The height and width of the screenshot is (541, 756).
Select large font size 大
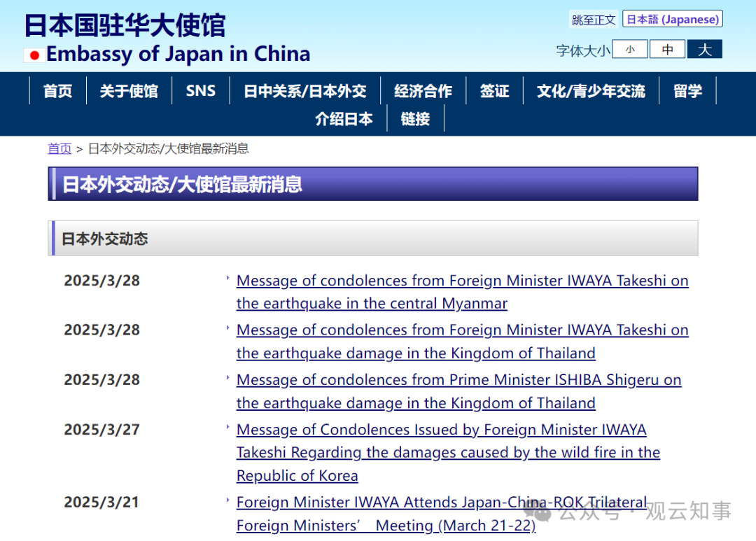tap(704, 49)
